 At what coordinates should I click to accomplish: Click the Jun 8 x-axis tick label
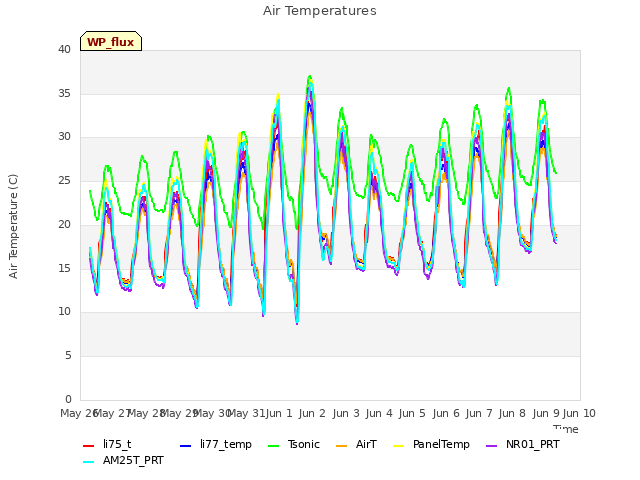(512, 413)
